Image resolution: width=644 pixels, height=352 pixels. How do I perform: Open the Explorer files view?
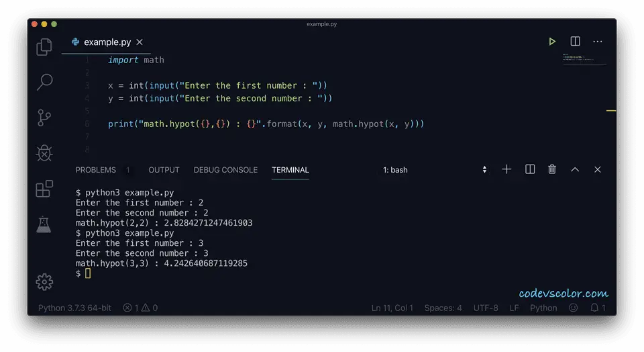[44, 47]
